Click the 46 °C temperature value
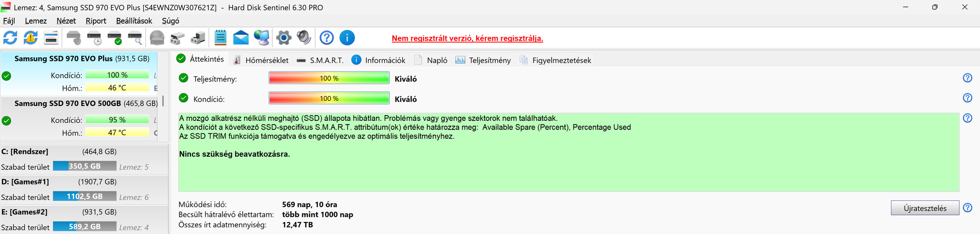 click(x=117, y=88)
